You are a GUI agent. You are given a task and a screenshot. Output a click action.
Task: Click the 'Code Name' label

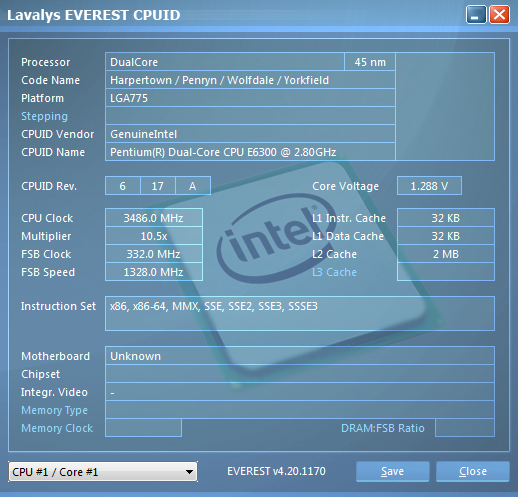(50, 80)
